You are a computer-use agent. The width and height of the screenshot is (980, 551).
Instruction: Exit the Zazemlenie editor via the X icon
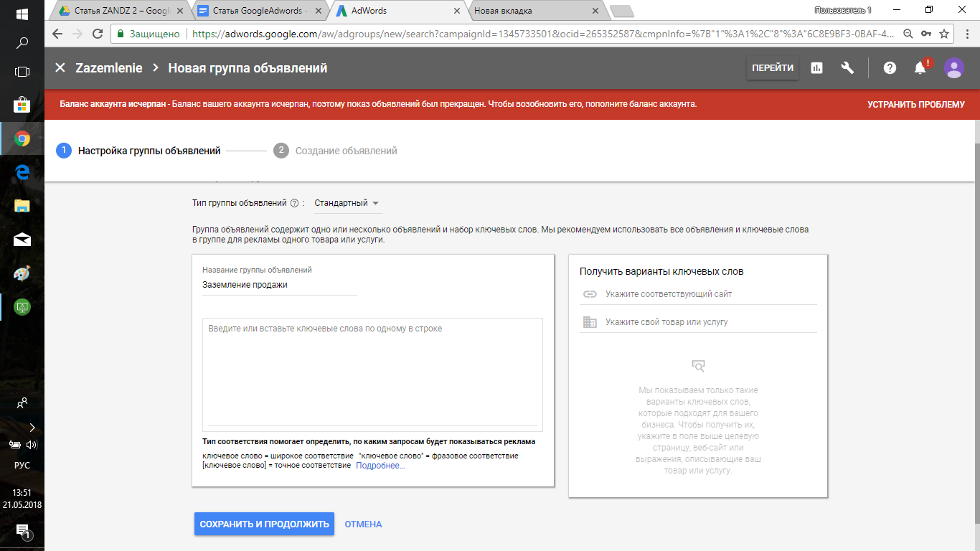coord(60,68)
